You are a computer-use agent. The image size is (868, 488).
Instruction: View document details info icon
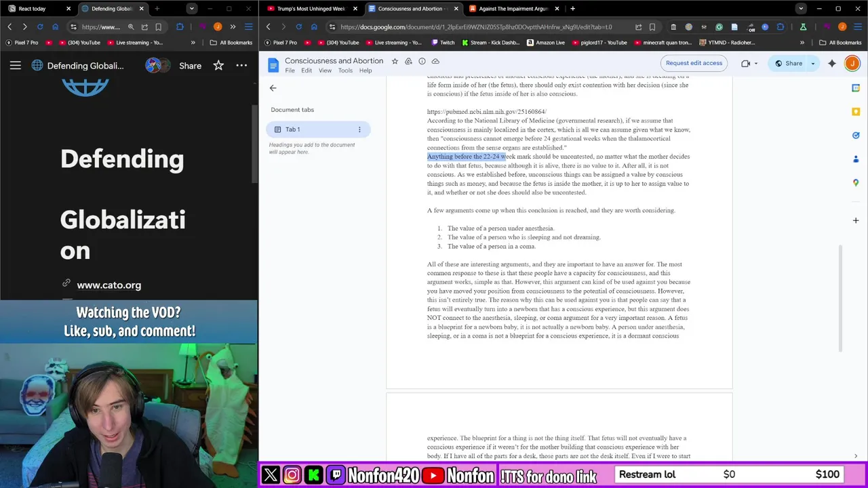click(422, 61)
